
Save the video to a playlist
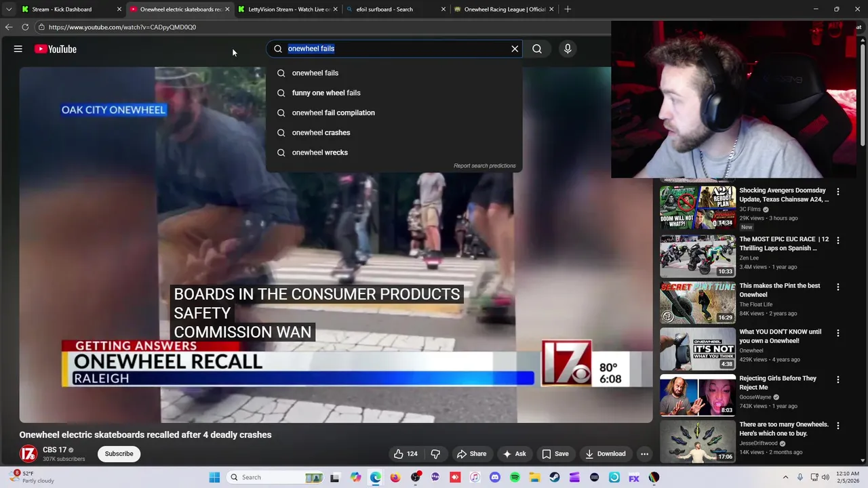(x=555, y=454)
